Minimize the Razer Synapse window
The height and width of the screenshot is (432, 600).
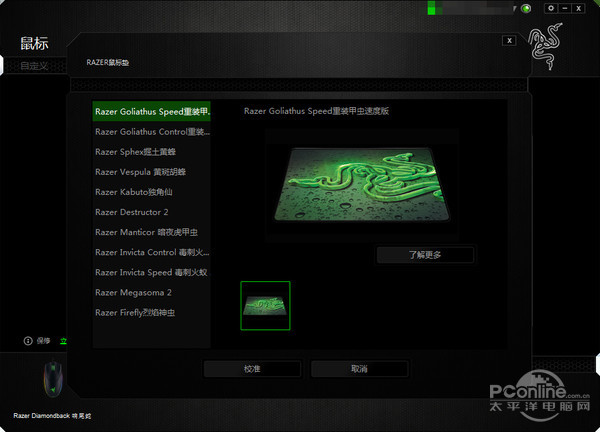565,8
